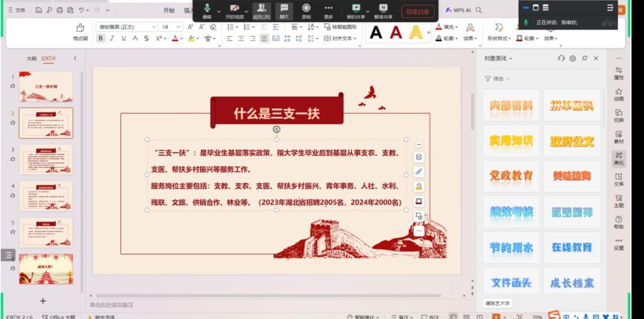This screenshot has height=319, width=644.
Task: Pin the 对象美化 panel with pushpin icon
Action: pos(584,59)
